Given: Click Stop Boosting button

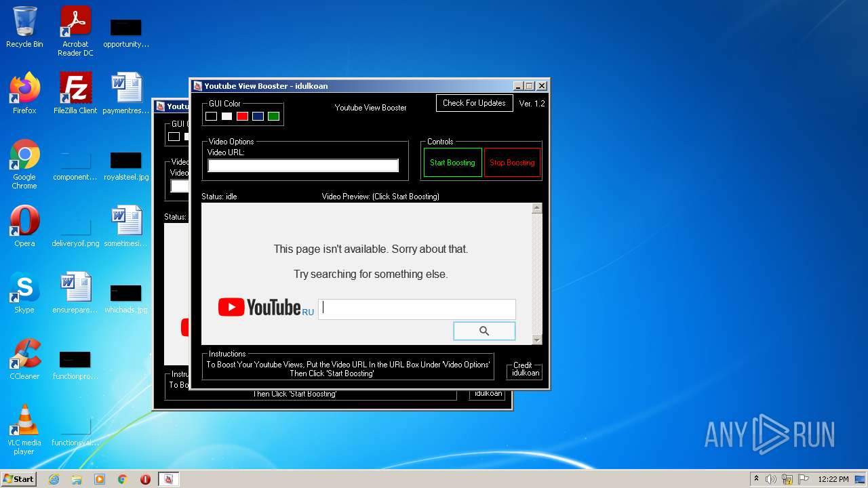Looking at the screenshot, I should (512, 163).
